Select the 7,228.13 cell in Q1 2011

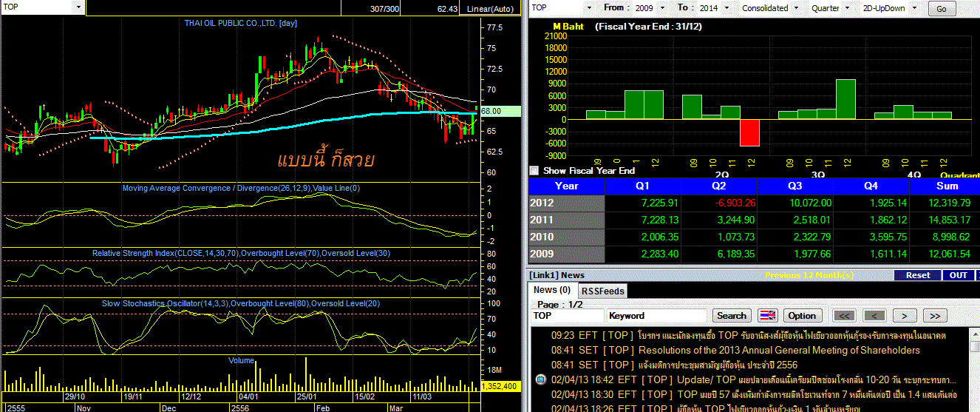(x=642, y=220)
